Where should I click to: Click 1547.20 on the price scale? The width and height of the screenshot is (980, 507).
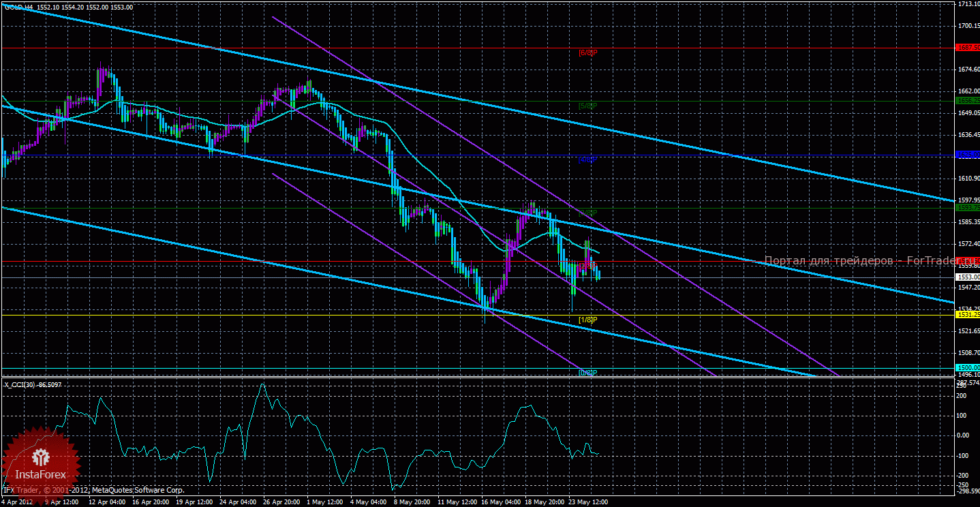click(968, 288)
